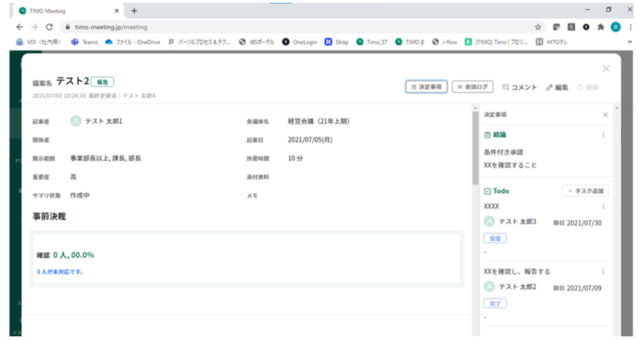Open options for XXを確認し、報告する task

(x=603, y=272)
